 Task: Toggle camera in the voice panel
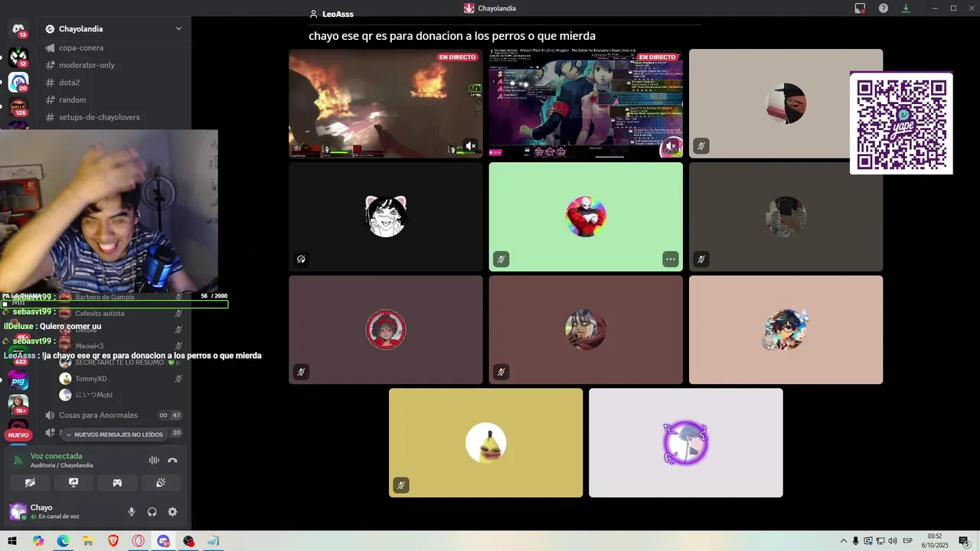click(x=30, y=483)
